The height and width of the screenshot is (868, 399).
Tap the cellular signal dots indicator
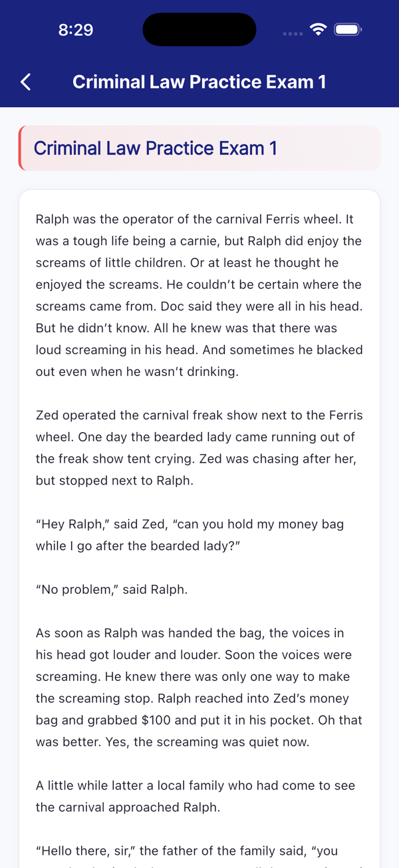pos(293,33)
